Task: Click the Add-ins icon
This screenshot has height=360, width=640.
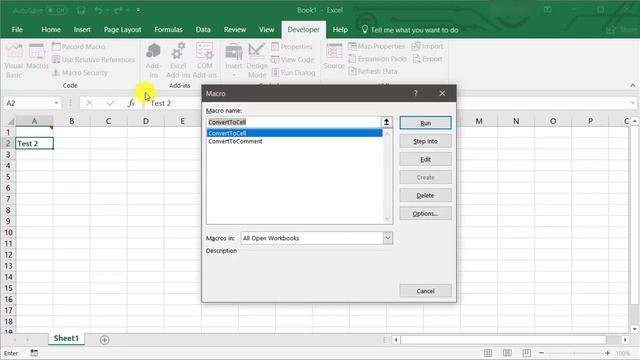Action: (x=153, y=60)
